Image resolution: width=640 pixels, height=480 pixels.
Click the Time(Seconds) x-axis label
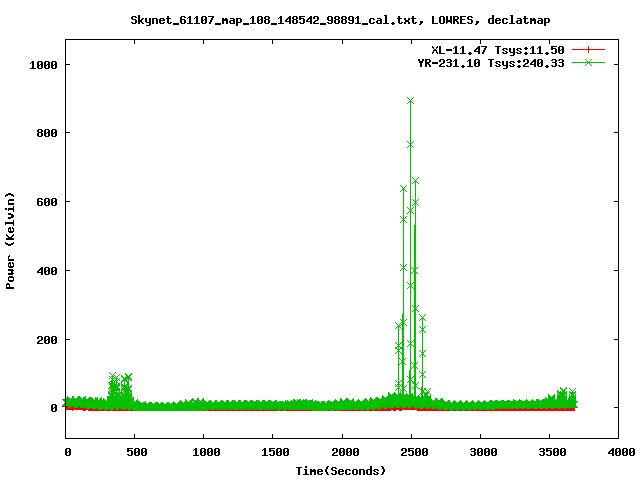(x=341, y=470)
